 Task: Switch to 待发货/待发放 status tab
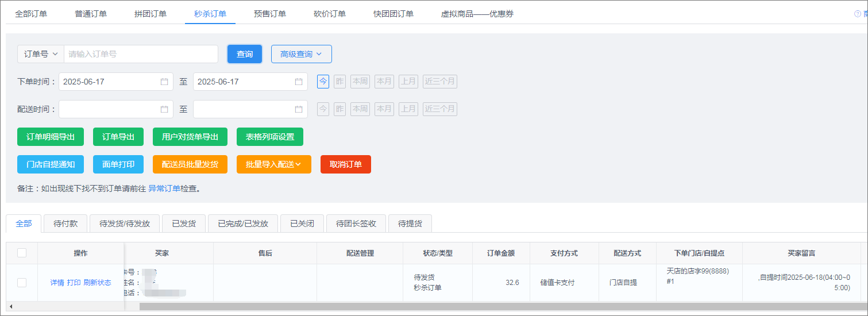(x=125, y=223)
